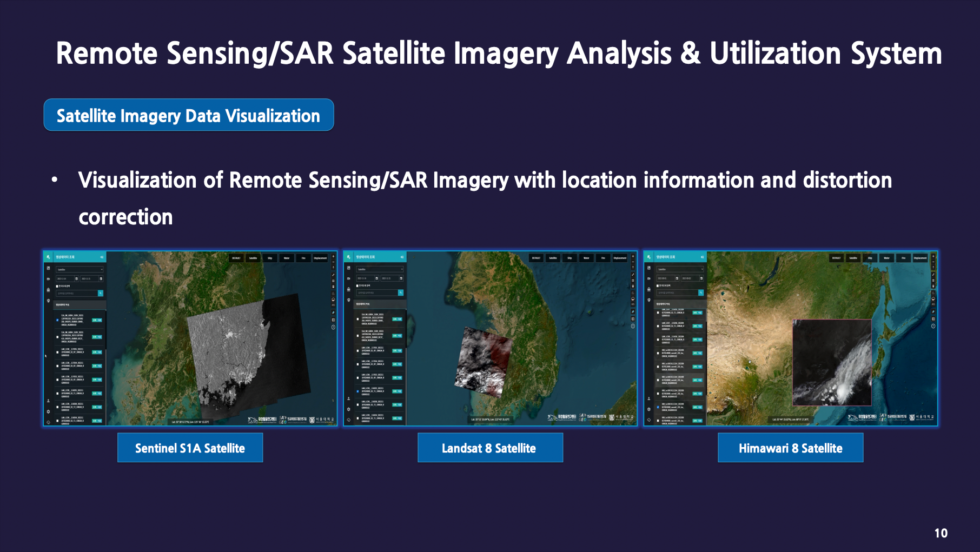Zoom out on the Himawari 8 map
The width and height of the screenshot is (980, 552).
[933, 262]
